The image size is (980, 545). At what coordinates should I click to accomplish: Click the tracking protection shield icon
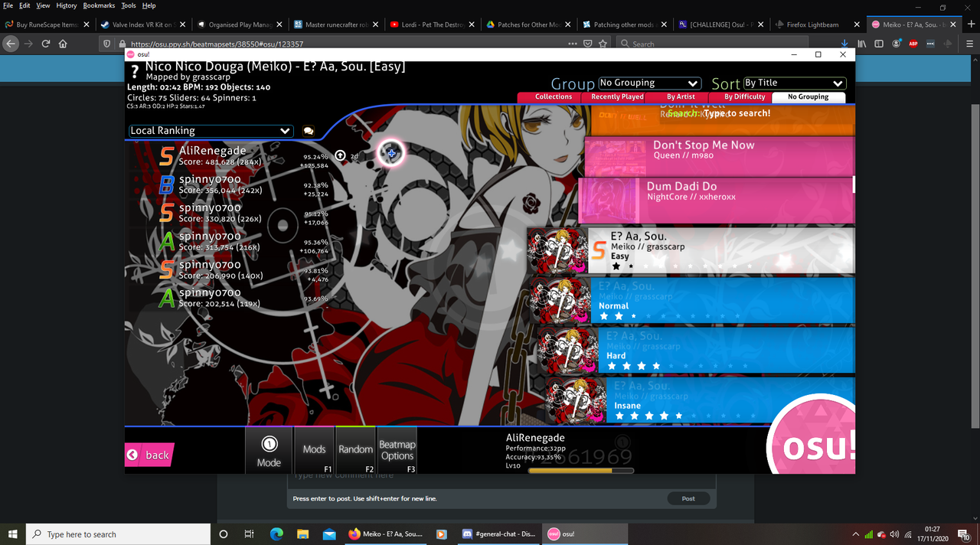pyautogui.click(x=109, y=44)
